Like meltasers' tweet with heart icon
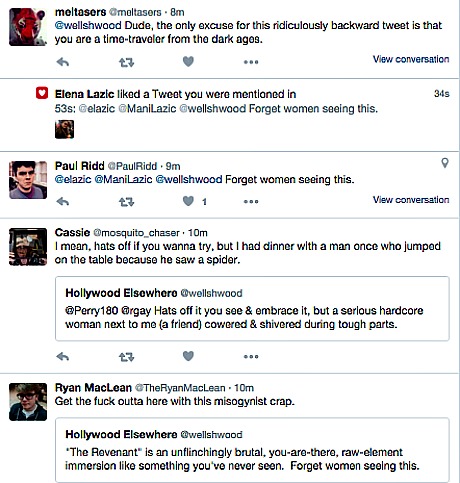 [188, 61]
